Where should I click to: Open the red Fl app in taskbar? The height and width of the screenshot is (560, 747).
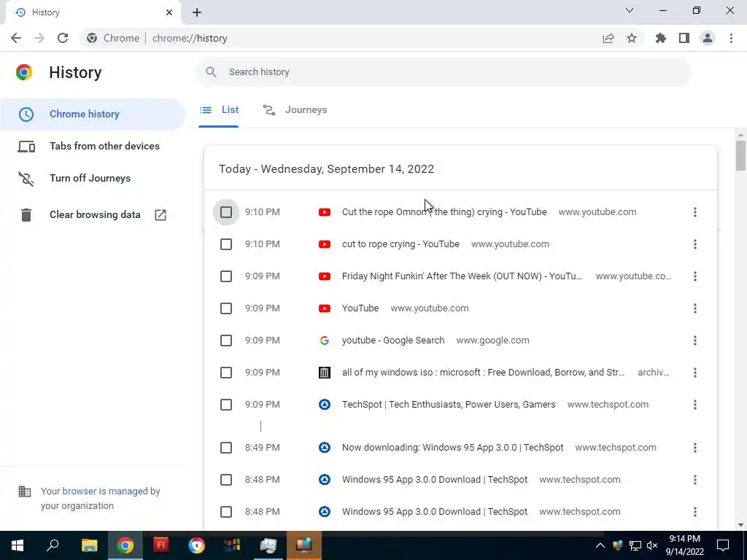(161, 545)
